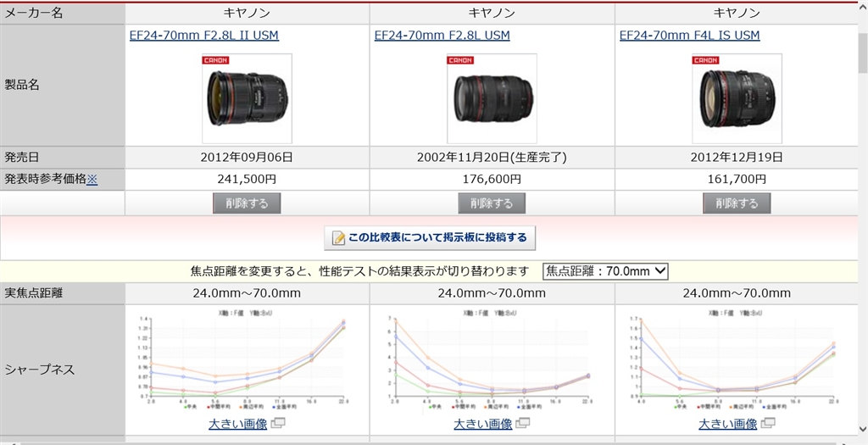Click the EF24-70mm F2.8L II USM lens photo
Image resolution: width=868 pixels, height=445 pixels.
[x=247, y=98]
